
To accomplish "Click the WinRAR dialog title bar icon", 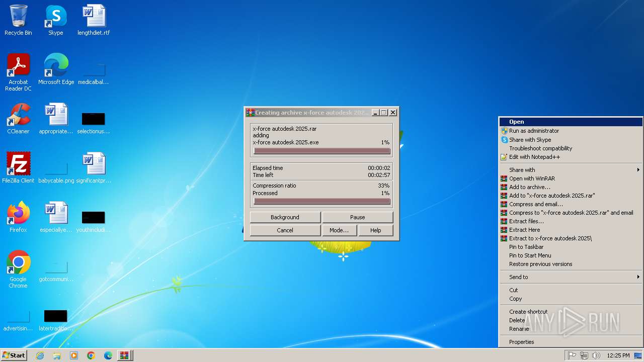I will (250, 113).
